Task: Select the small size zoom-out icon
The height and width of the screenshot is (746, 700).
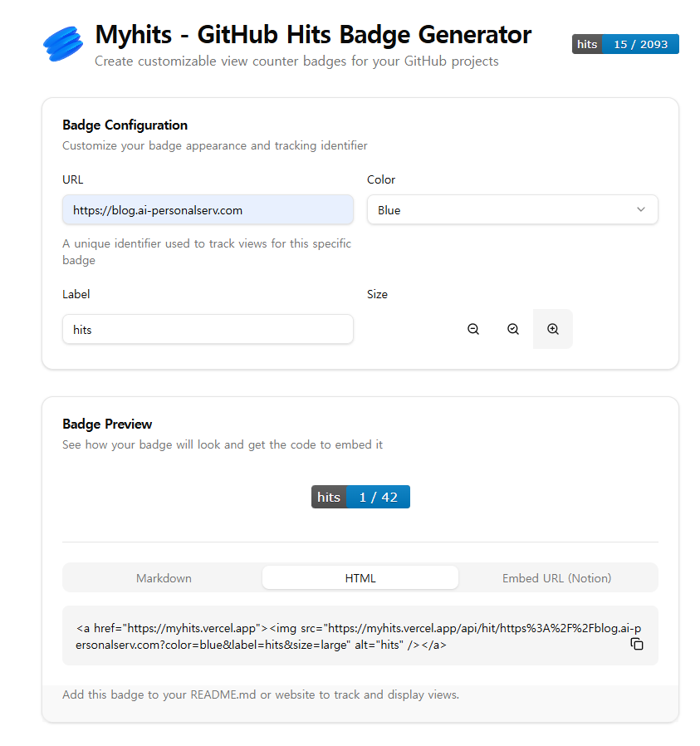Action: tap(473, 329)
